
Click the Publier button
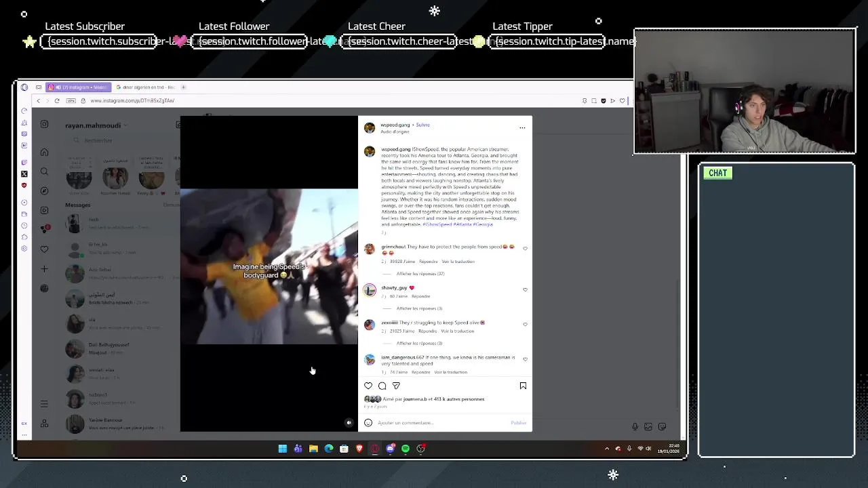[518, 423]
